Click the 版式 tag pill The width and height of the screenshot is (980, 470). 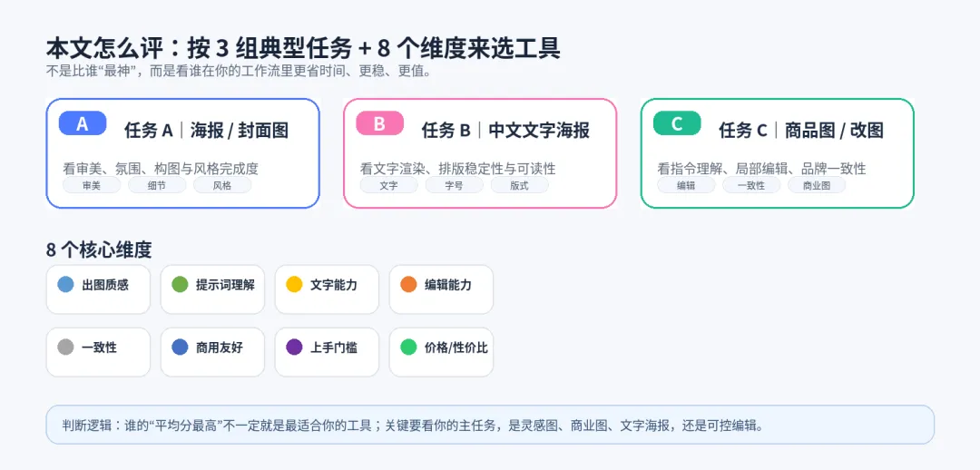pyautogui.click(x=519, y=185)
